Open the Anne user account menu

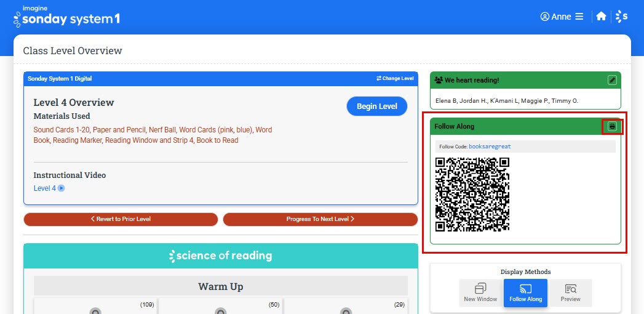click(x=555, y=17)
